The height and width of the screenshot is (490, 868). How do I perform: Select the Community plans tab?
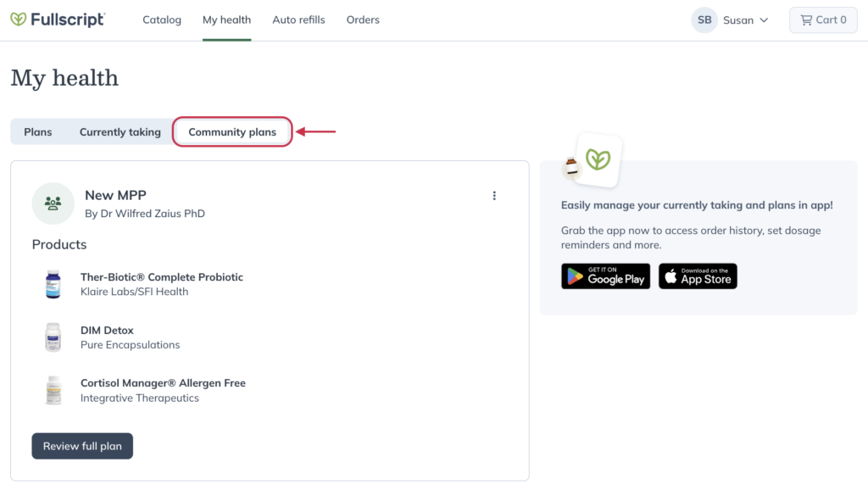(x=232, y=131)
